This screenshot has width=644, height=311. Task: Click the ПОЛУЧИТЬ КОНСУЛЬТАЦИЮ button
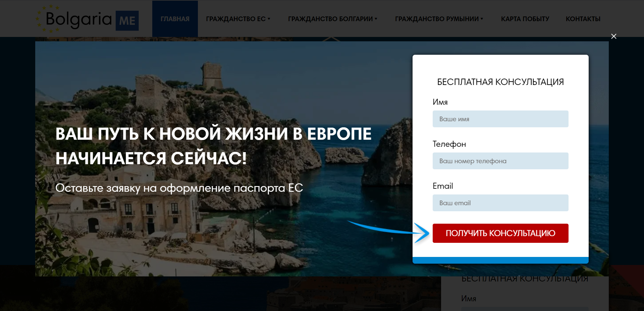[500, 233]
